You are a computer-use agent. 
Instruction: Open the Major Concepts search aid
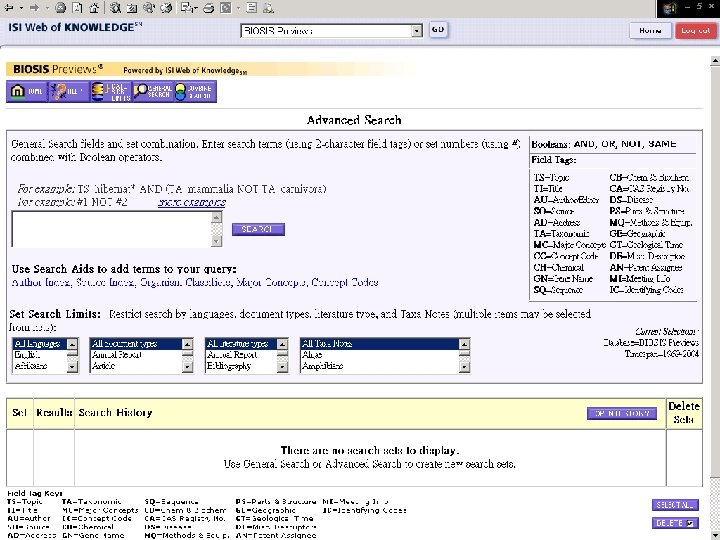271,282
